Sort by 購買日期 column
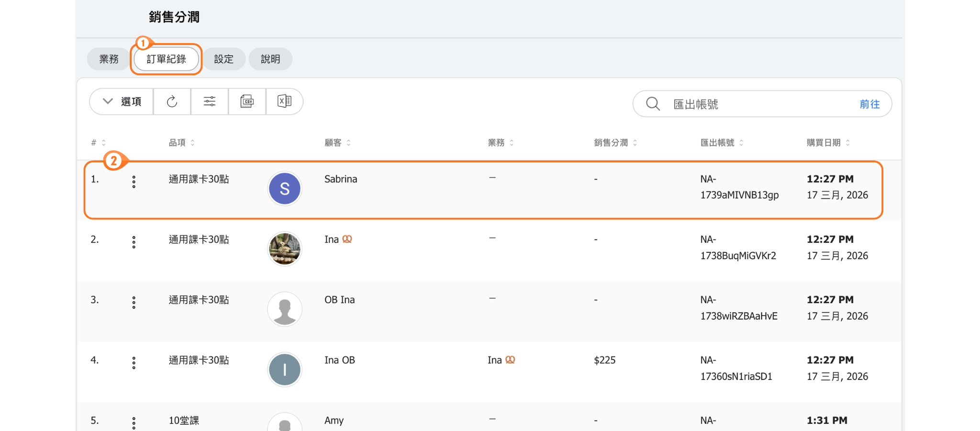Image resolution: width=980 pixels, height=431 pixels. 828,143
